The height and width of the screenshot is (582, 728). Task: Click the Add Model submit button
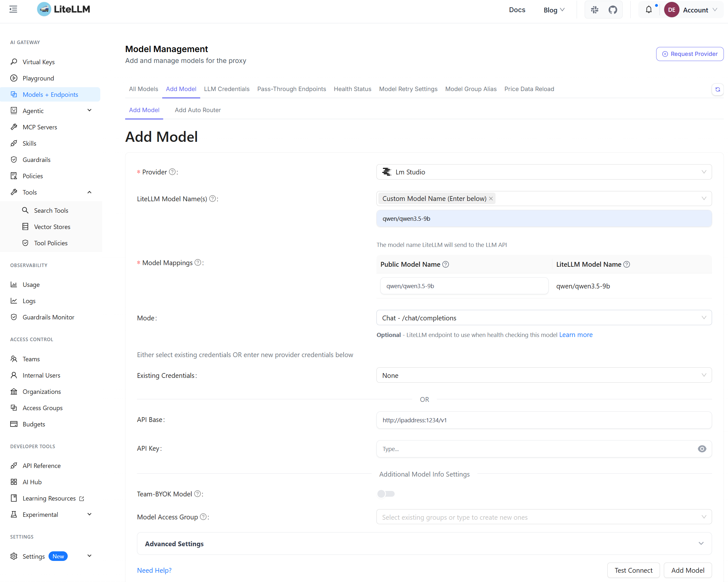pyautogui.click(x=687, y=570)
